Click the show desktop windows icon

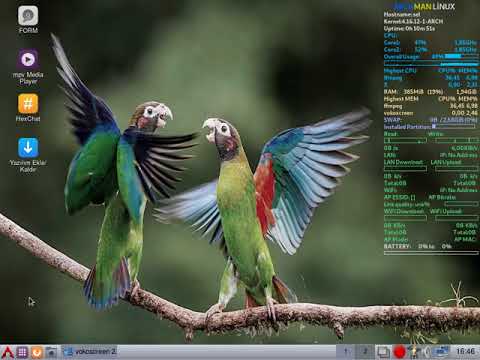coord(383,352)
